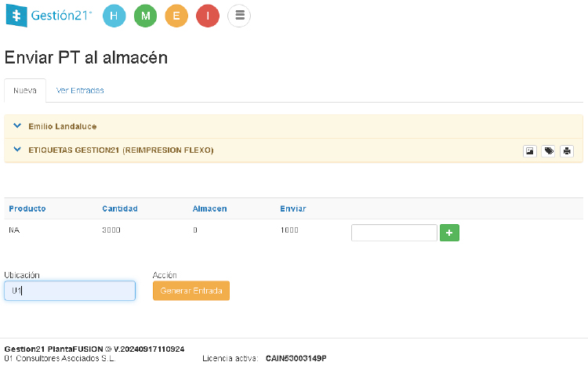Click the Enviar column header
The height and width of the screenshot is (391, 588).
tap(292, 208)
